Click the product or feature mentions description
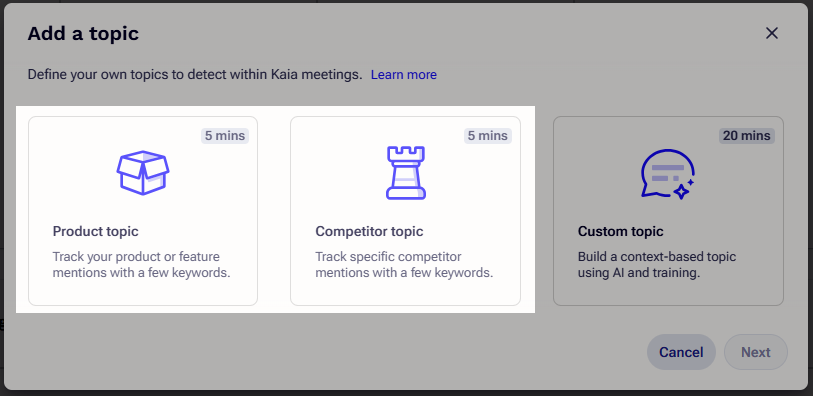Viewport: 813px width, 396px height. click(141, 264)
